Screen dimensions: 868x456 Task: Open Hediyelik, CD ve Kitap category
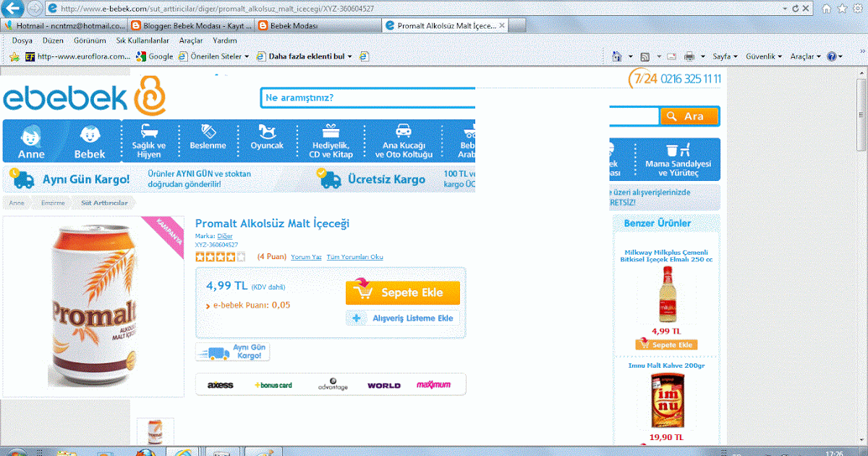(x=331, y=141)
